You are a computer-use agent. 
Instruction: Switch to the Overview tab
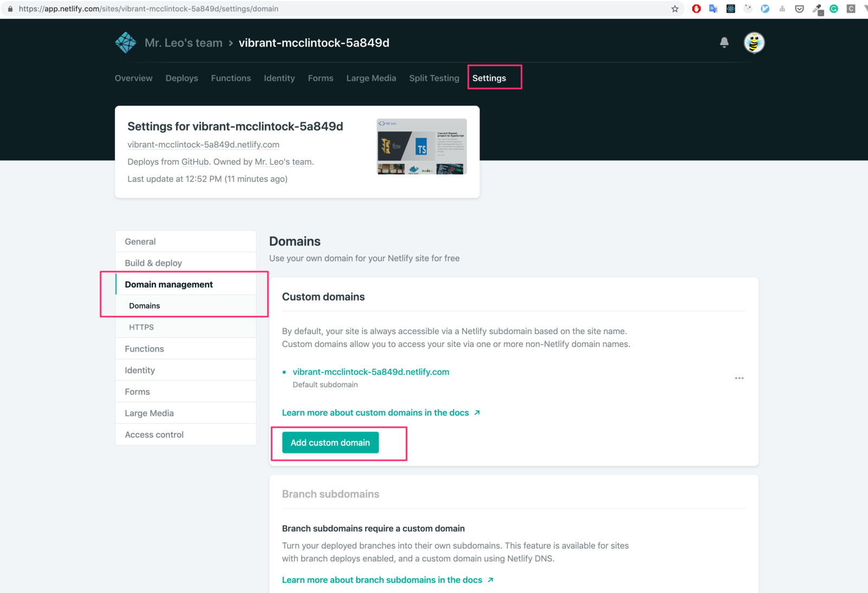pos(133,78)
